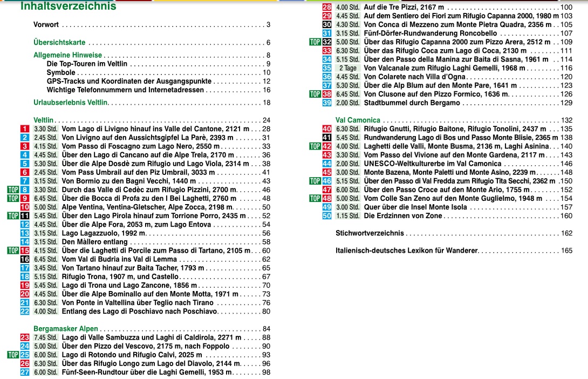
Task: Click the blue tour number 44 badge
Action: [327, 164]
